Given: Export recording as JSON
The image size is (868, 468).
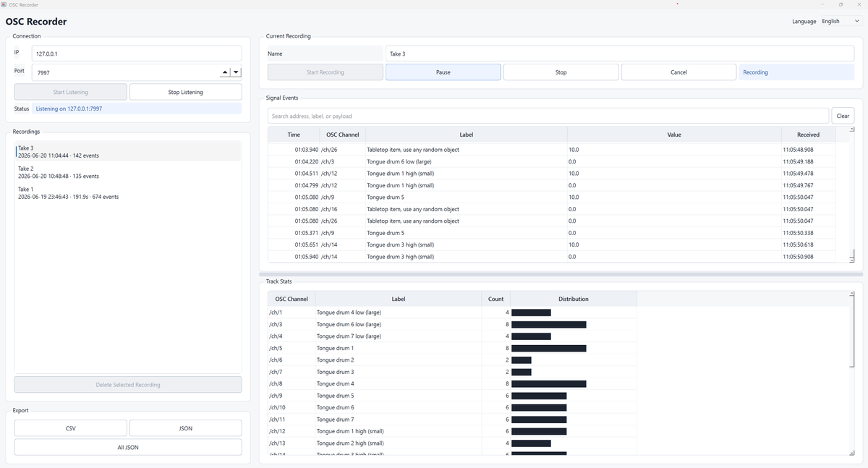Looking at the screenshot, I should [186, 428].
